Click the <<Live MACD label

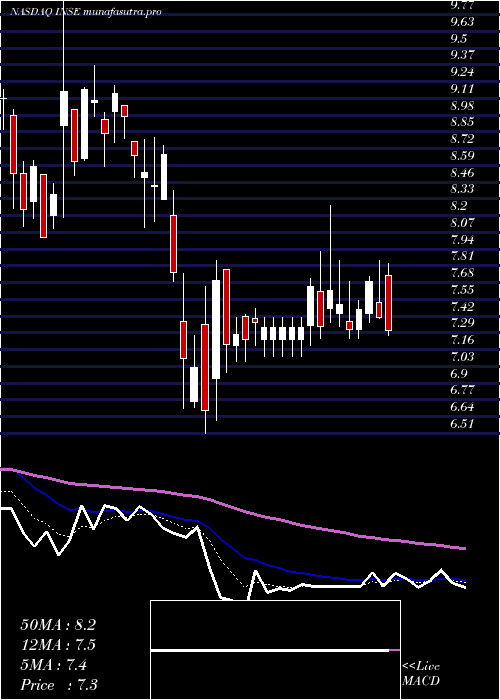(421, 674)
